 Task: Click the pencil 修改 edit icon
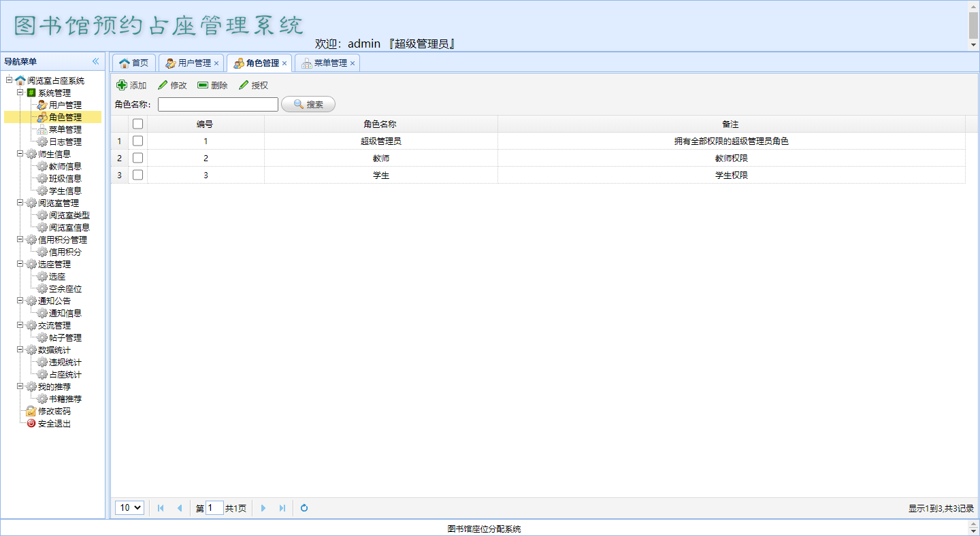click(163, 85)
